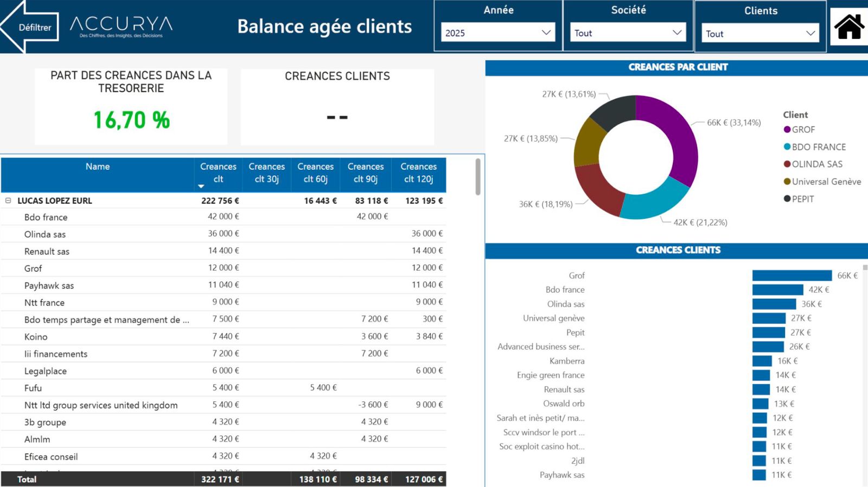Click the Accurya logo
The width and height of the screenshot is (868, 487).
tap(121, 26)
